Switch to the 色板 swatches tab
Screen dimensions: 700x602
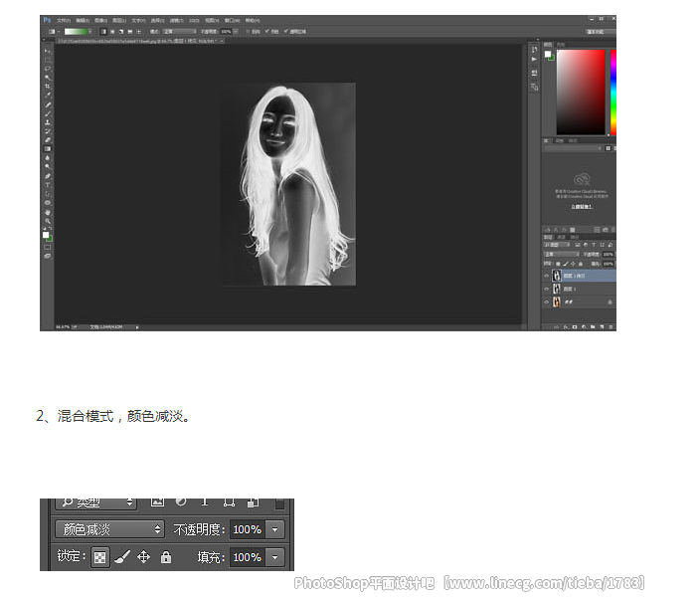pyautogui.click(x=561, y=45)
